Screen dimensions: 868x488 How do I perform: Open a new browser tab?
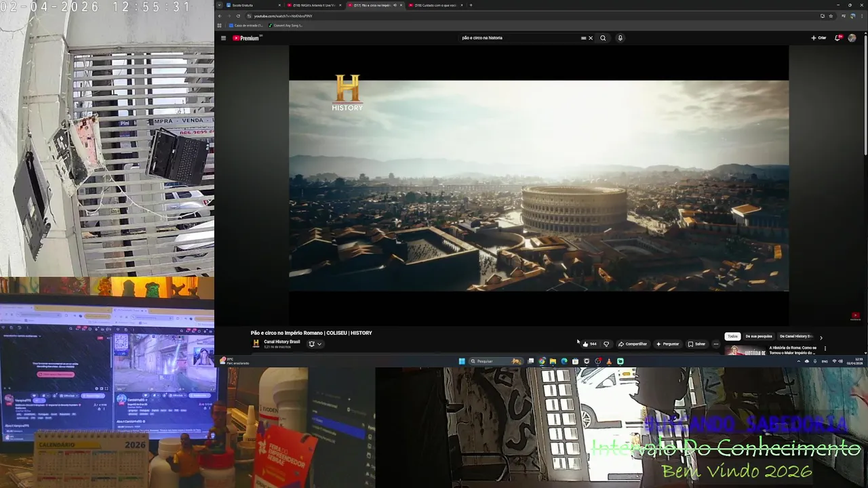click(471, 5)
